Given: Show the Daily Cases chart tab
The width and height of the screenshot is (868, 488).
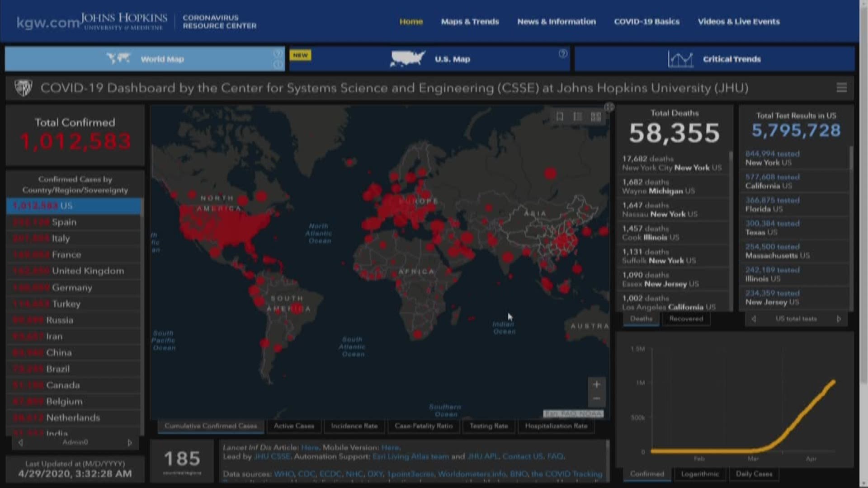Looking at the screenshot, I should click(x=754, y=474).
